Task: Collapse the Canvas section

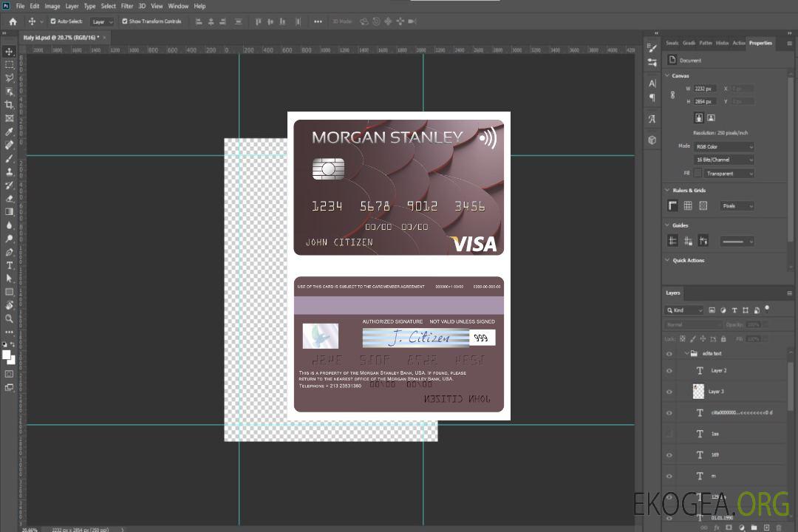Action: pyautogui.click(x=667, y=75)
